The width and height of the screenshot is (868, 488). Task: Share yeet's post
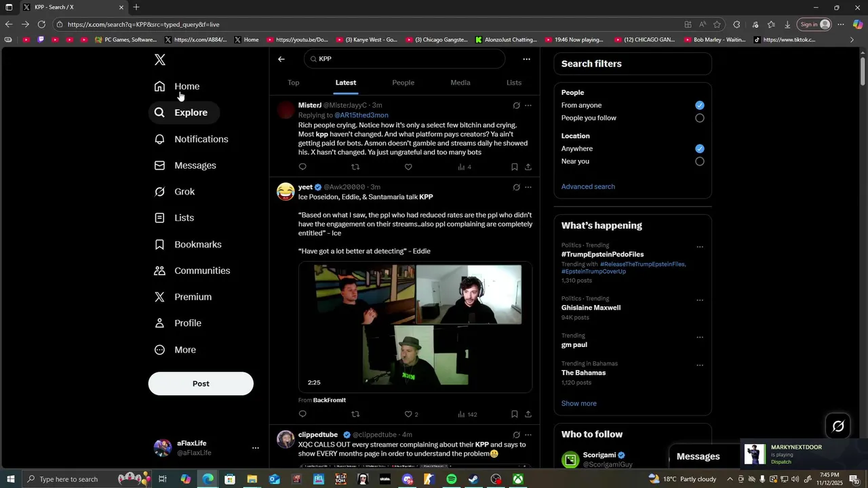[528, 414]
